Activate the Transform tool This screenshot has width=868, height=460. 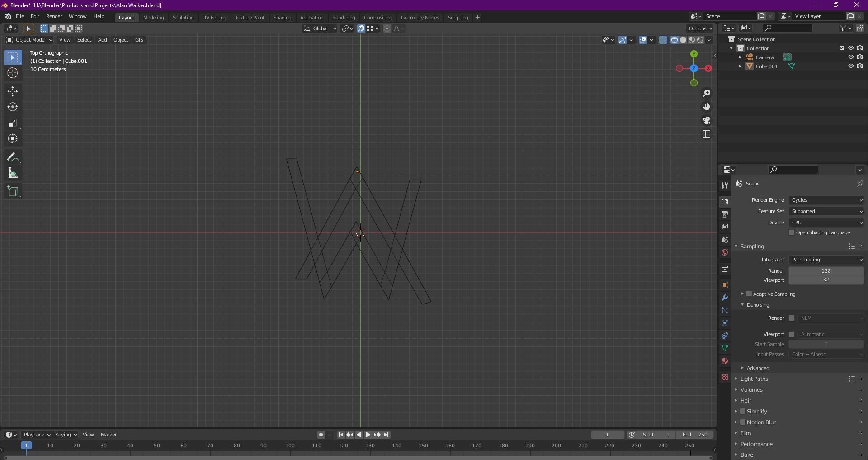pos(13,139)
